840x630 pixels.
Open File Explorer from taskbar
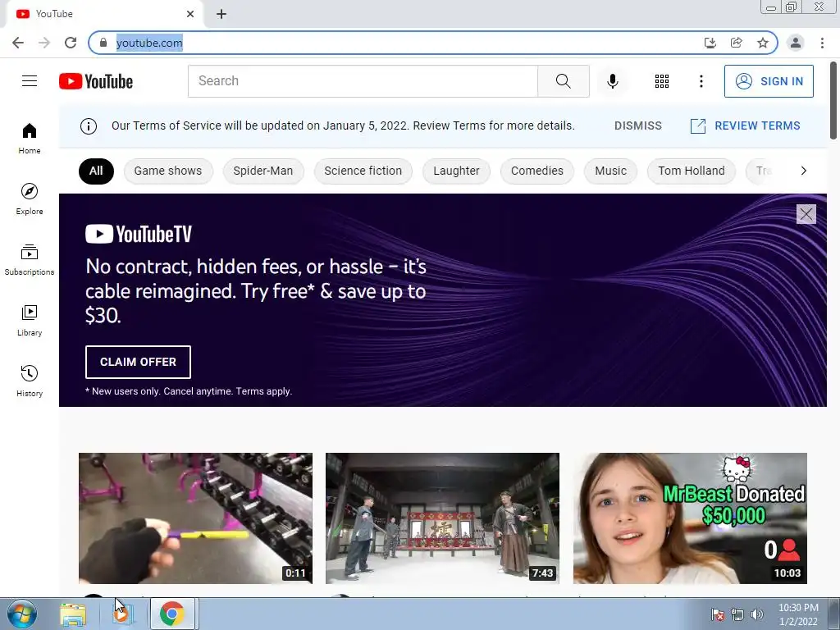tap(73, 614)
